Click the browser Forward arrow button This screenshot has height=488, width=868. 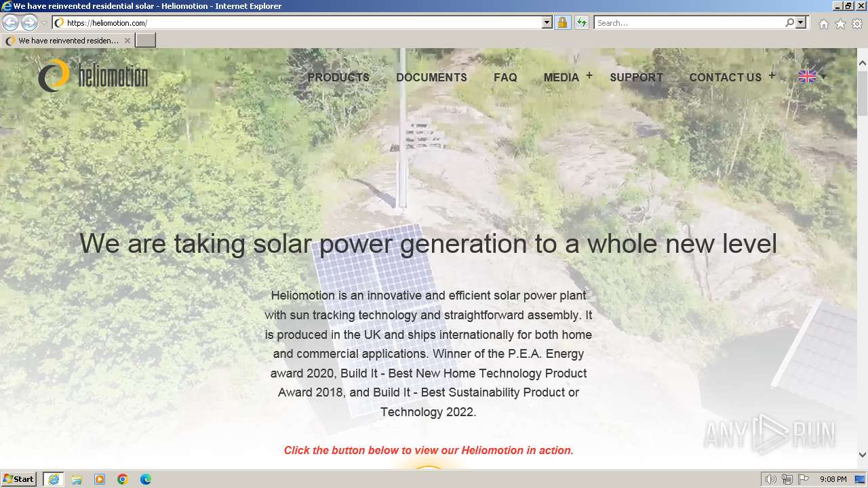click(29, 23)
